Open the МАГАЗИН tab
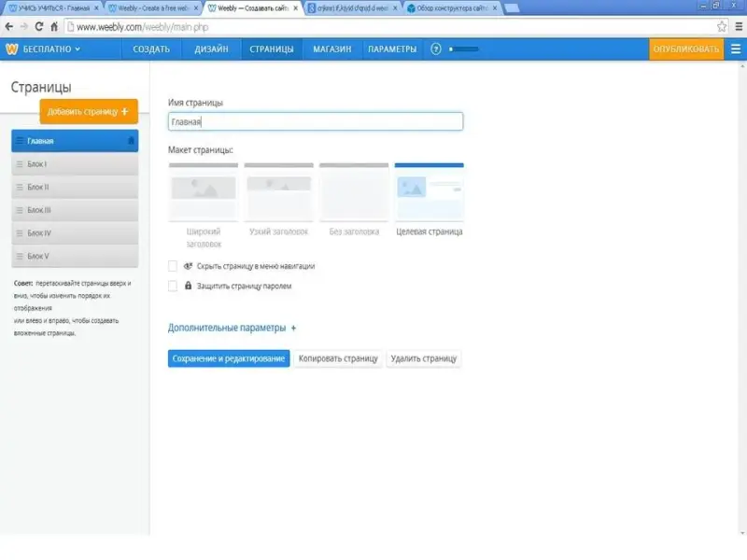Screen dimensions: 747x560 click(331, 49)
